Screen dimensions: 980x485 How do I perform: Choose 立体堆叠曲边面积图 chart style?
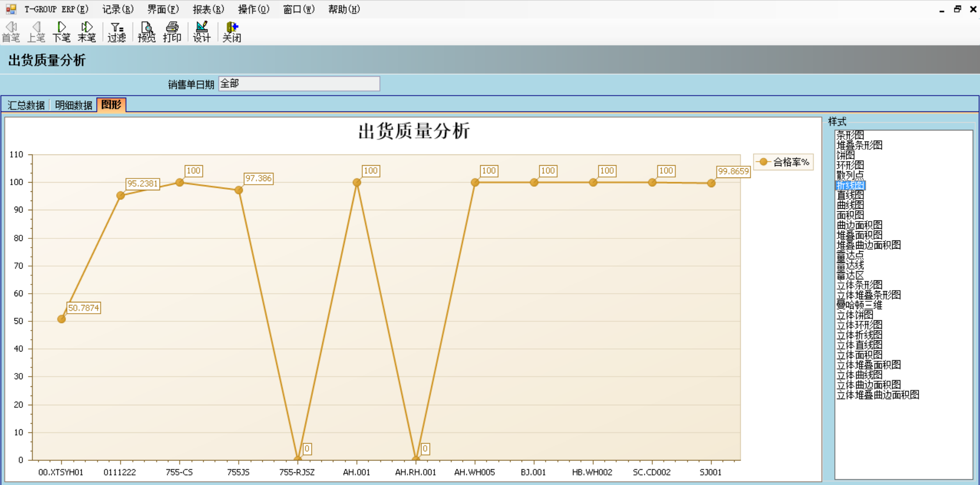pos(878,395)
